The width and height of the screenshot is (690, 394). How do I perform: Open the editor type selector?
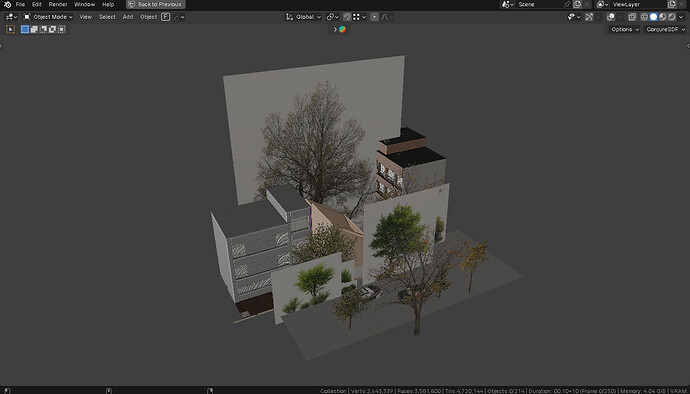pos(11,17)
